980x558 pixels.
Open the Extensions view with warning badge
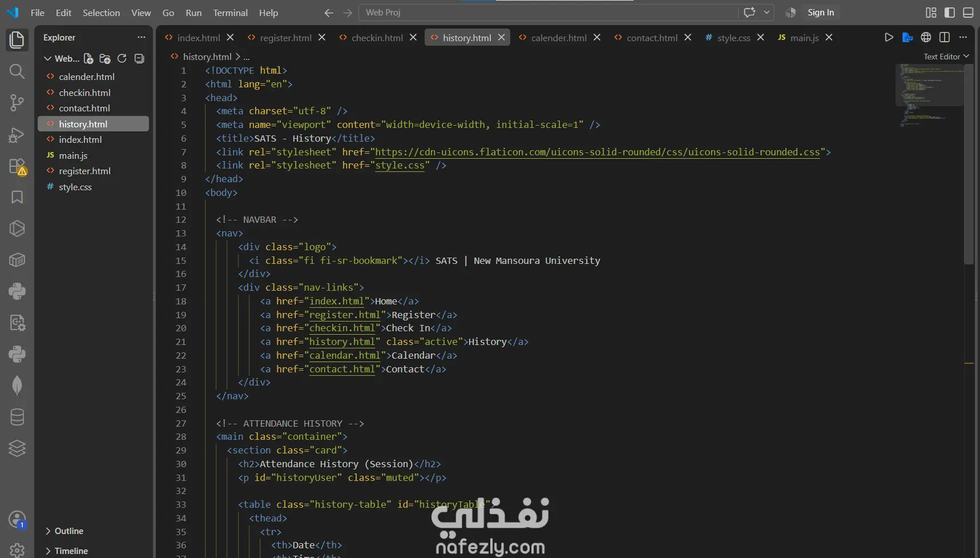click(17, 166)
